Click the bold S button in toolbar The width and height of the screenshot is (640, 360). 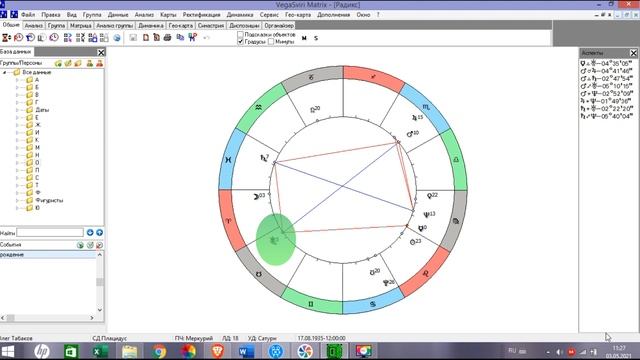tap(316, 38)
